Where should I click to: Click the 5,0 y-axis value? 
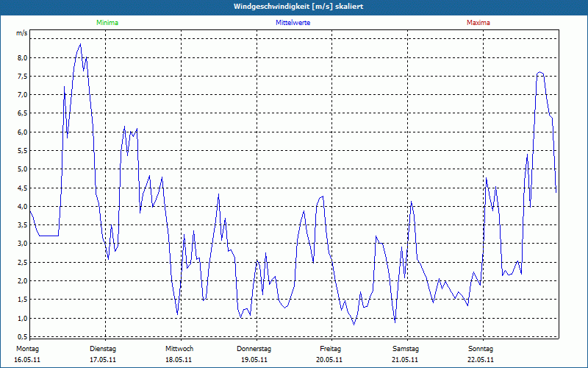pos(23,169)
